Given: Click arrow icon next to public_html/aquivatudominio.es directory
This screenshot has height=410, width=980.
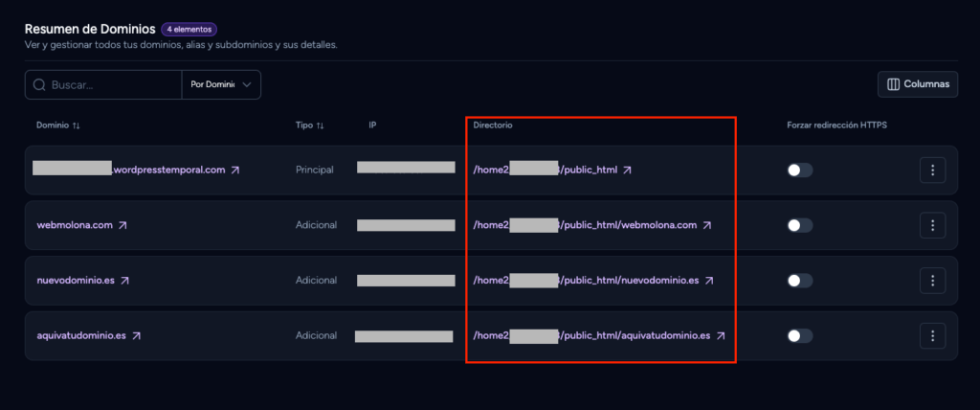Looking at the screenshot, I should click(x=720, y=336).
